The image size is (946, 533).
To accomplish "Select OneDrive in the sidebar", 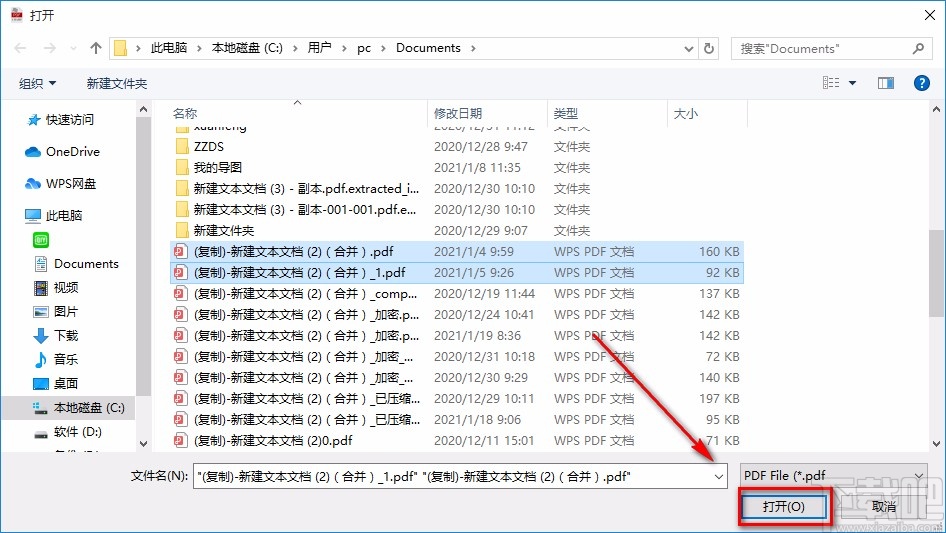I will coord(62,152).
